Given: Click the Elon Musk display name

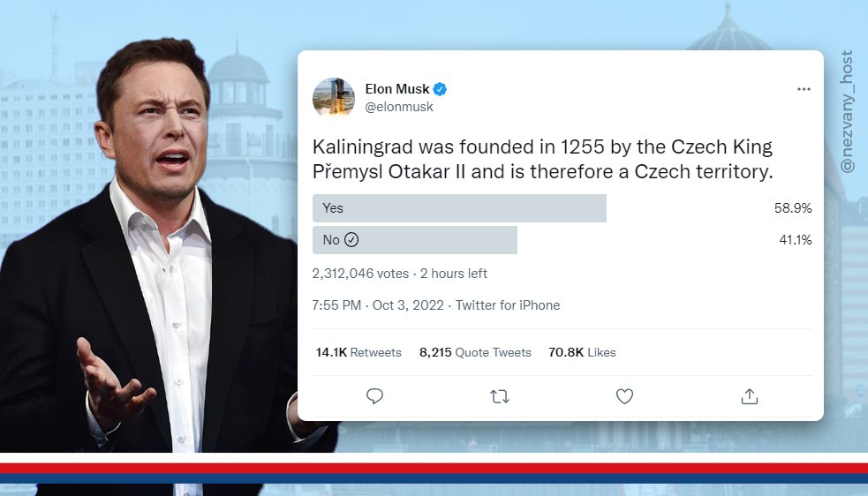Looking at the screenshot, I should pyautogui.click(x=397, y=89).
